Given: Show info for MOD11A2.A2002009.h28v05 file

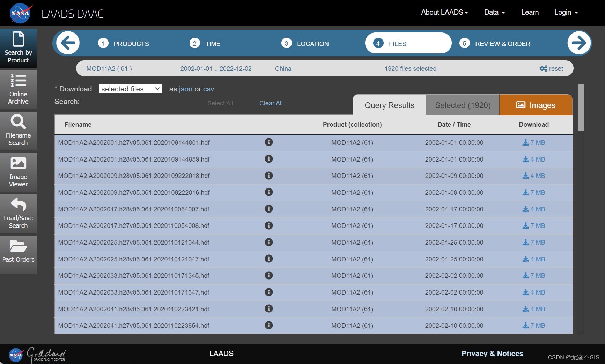Looking at the screenshot, I should point(268,176).
